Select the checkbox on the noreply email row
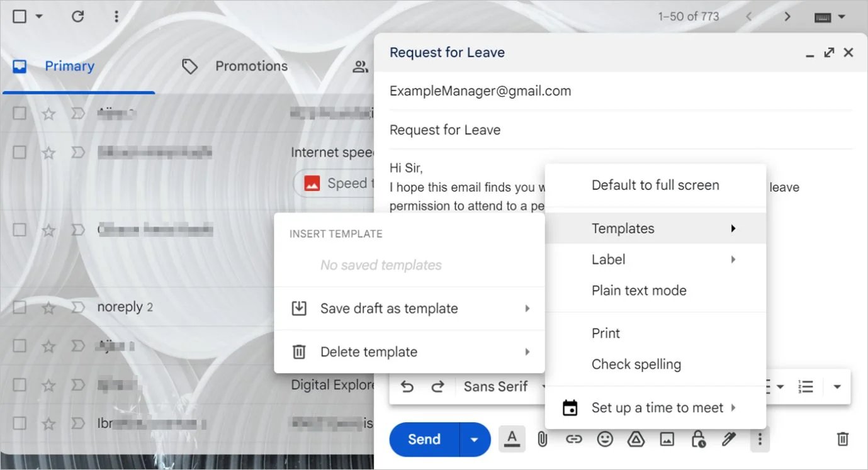 click(x=19, y=307)
